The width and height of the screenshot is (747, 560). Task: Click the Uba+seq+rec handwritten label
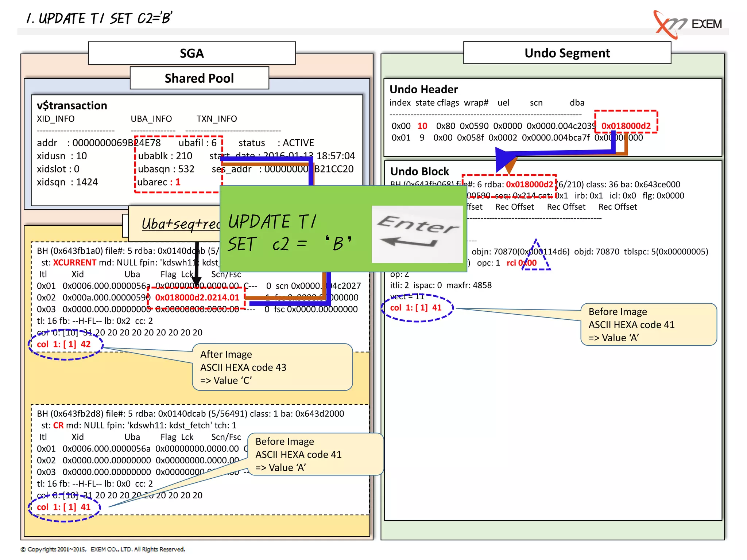point(181,224)
